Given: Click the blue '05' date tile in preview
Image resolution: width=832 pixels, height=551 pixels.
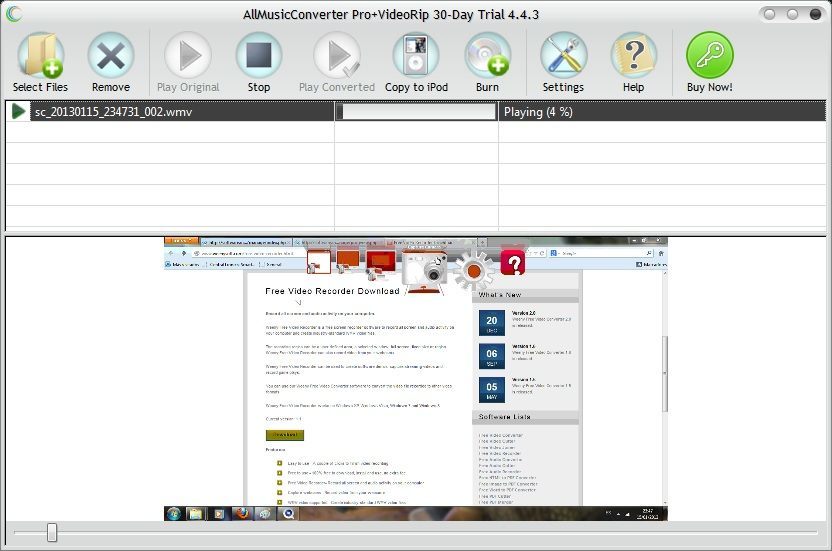Looking at the screenshot, I should click(x=491, y=389).
